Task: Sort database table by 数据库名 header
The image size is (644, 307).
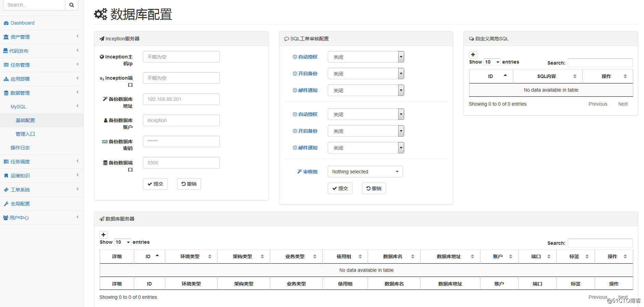Action: 394,256
